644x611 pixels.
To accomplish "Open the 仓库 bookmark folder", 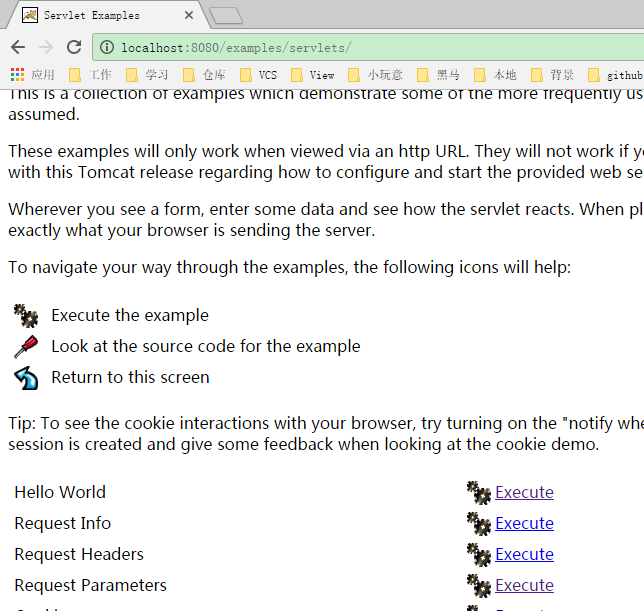I will pyautogui.click(x=204, y=75).
